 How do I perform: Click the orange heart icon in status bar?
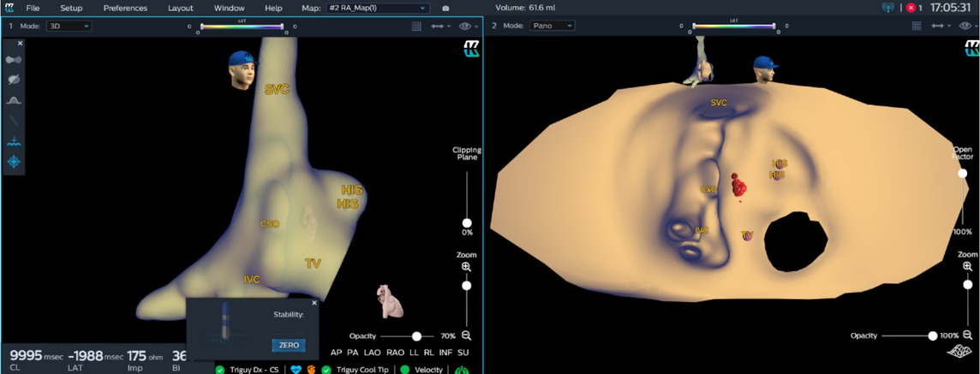[311, 370]
